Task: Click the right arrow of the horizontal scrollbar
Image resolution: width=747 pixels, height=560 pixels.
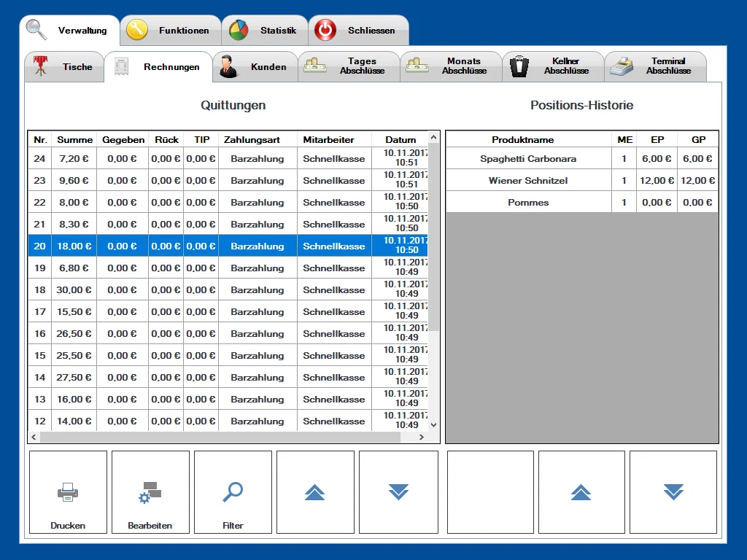Action: [x=422, y=437]
